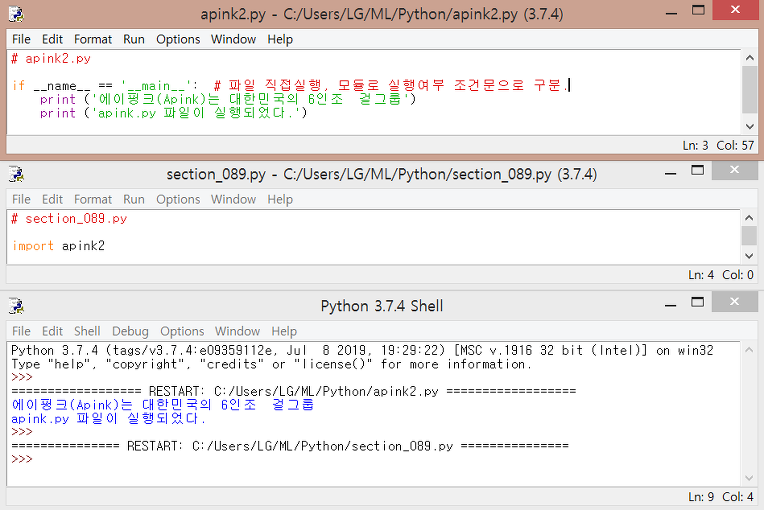The height and width of the screenshot is (510, 764).
Task: Click the RESTART apink2.py line in Shell
Action: [x=294, y=391]
